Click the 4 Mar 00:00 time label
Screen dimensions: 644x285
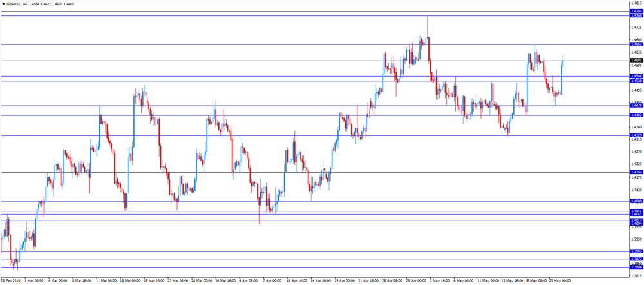57,281
